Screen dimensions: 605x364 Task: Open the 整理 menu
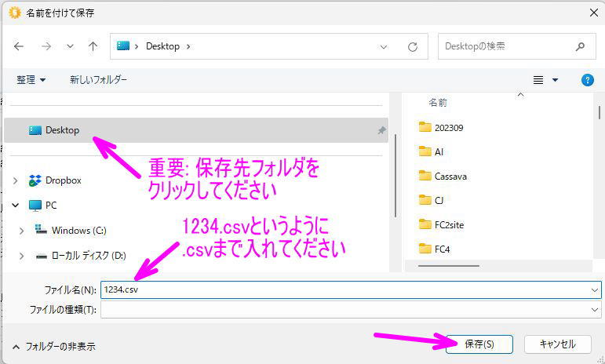point(31,80)
